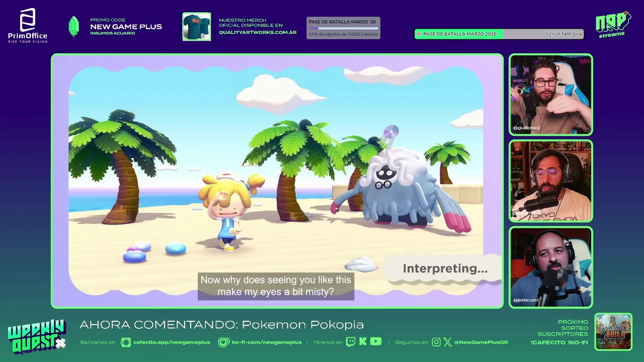Open the ko-fi-com/newgameplus link
Screen dimensions: 644x362
click(x=267, y=342)
